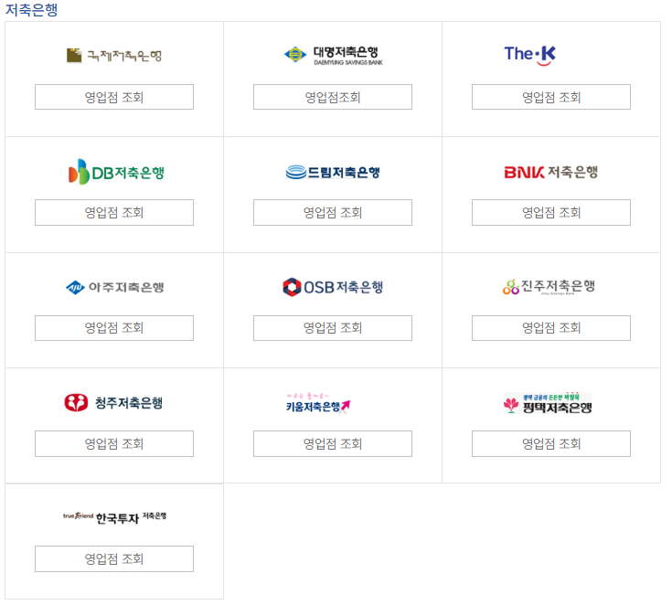This screenshot has height=616, width=672.
Task: Click the OSB저축은행 logo
Action: tap(333, 287)
